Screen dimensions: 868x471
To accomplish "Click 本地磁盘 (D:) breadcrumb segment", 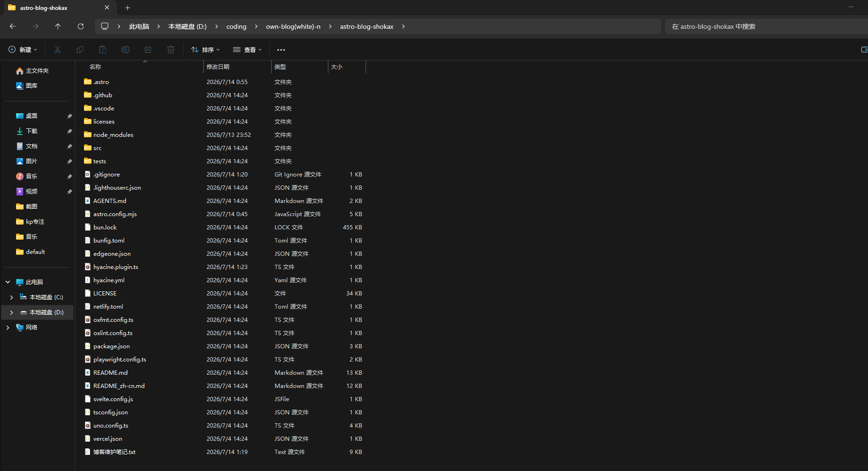I will pos(187,26).
